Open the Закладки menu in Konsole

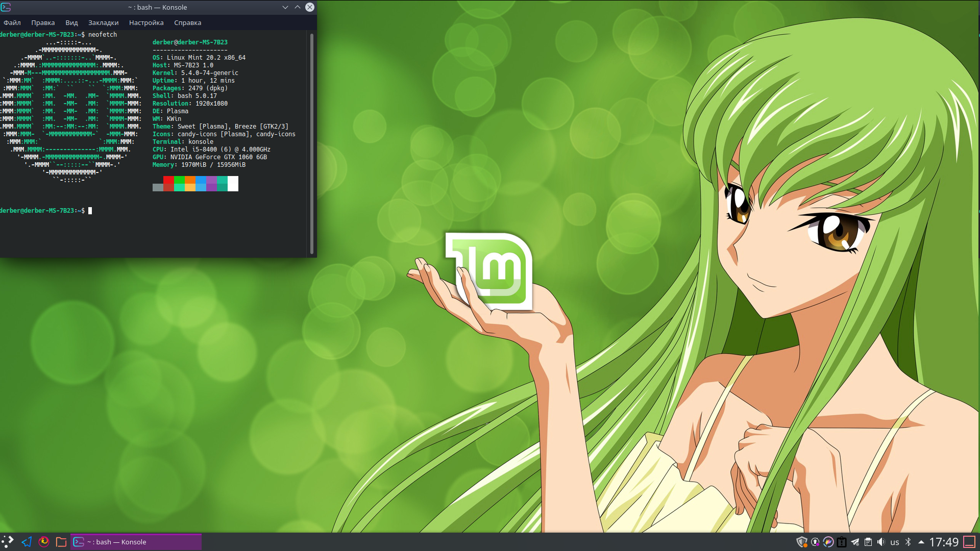(x=103, y=22)
